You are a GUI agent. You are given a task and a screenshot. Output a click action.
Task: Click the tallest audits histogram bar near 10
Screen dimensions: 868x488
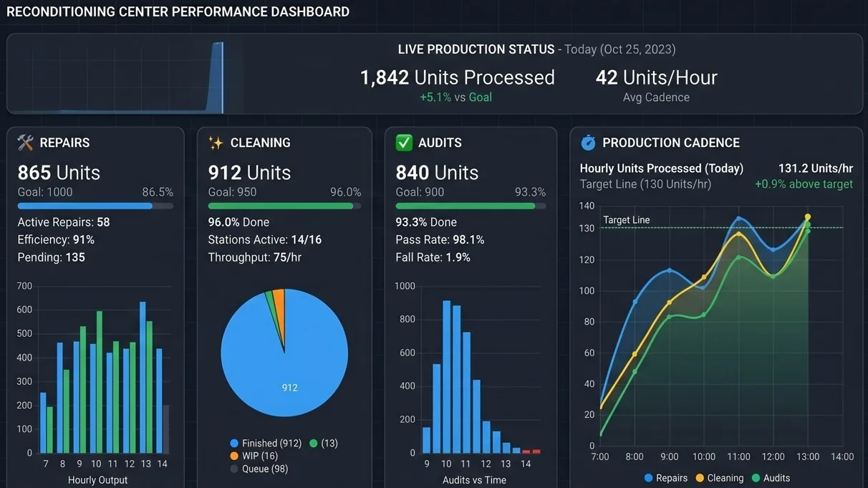447,377
